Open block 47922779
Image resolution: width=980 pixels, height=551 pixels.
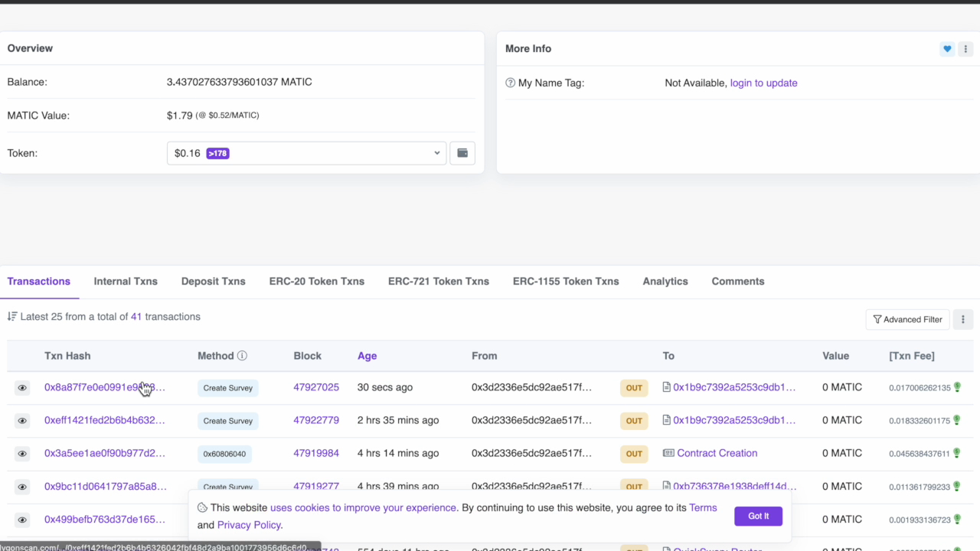pos(316,420)
